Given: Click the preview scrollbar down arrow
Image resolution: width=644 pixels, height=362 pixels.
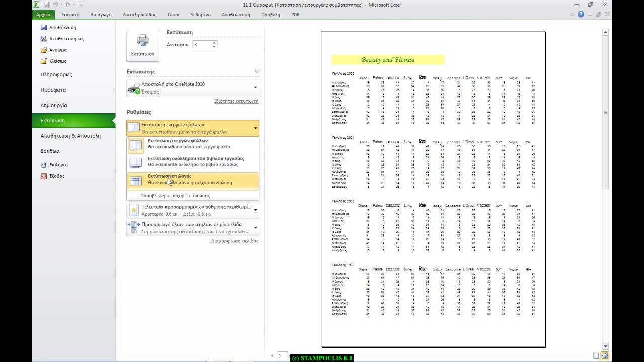Looking at the screenshot, I should click(x=606, y=345).
